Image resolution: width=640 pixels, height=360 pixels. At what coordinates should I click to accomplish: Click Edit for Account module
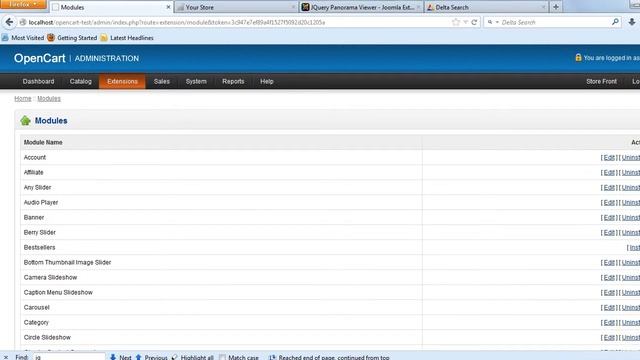pyautogui.click(x=609, y=158)
